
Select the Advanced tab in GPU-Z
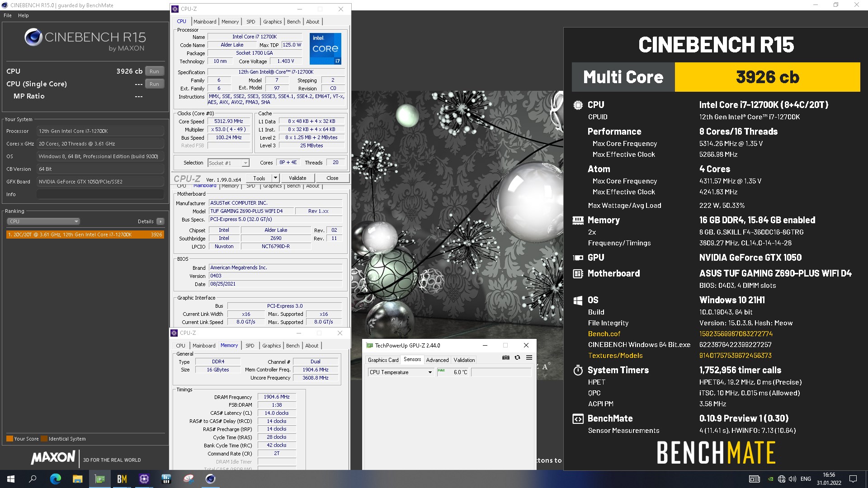click(x=437, y=360)
